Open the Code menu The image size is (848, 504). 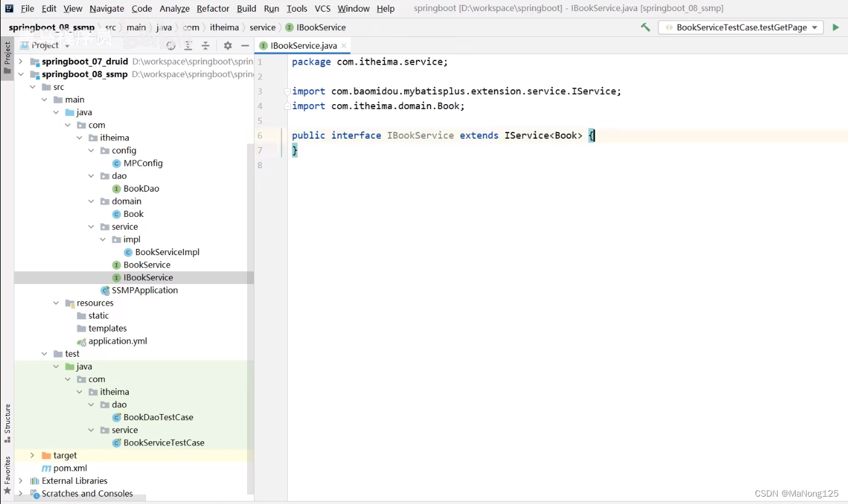click(142, 9)
